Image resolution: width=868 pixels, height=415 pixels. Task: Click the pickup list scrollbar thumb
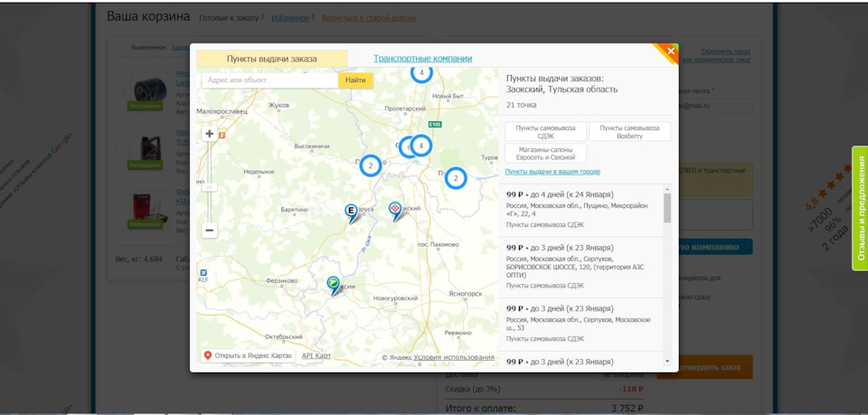[x=667, y=208]
